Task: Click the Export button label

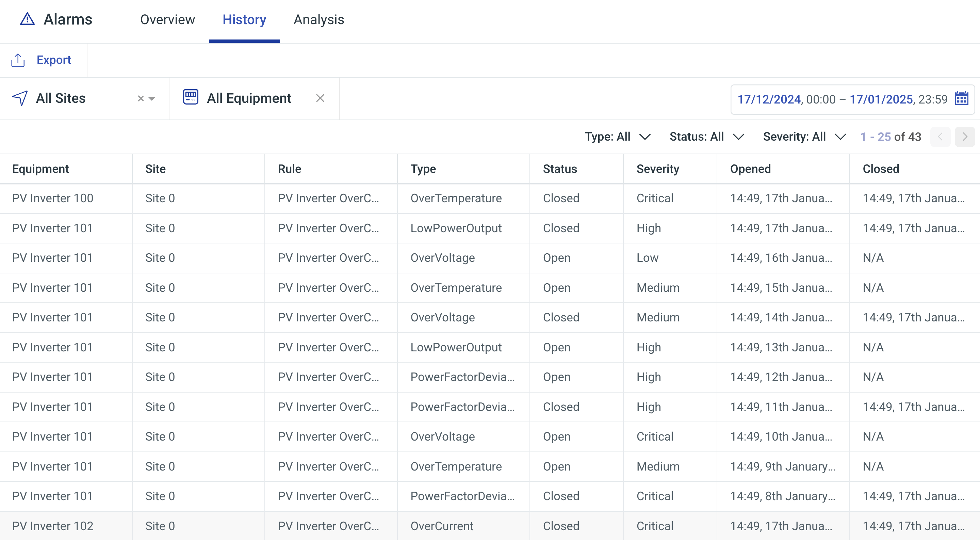Action: coord(54,60)
